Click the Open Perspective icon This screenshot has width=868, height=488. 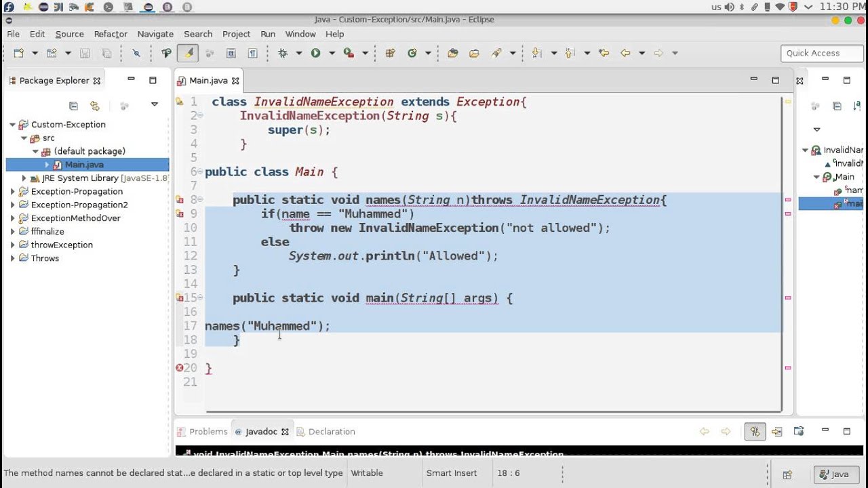pos(787,474)
